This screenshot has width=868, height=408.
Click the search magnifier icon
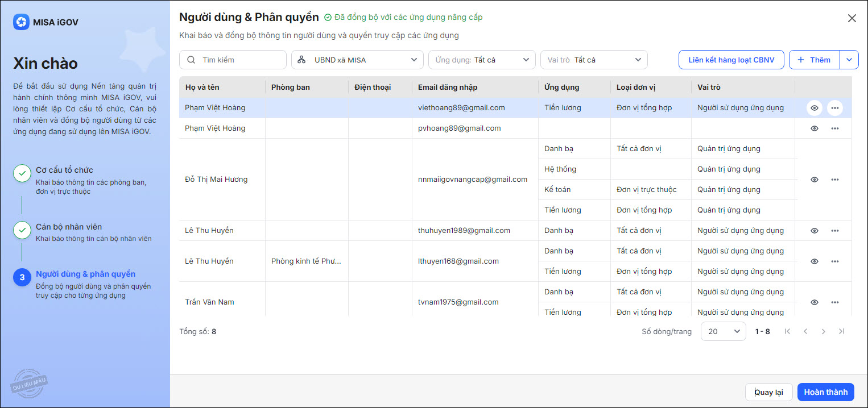[x=191, y=60]
